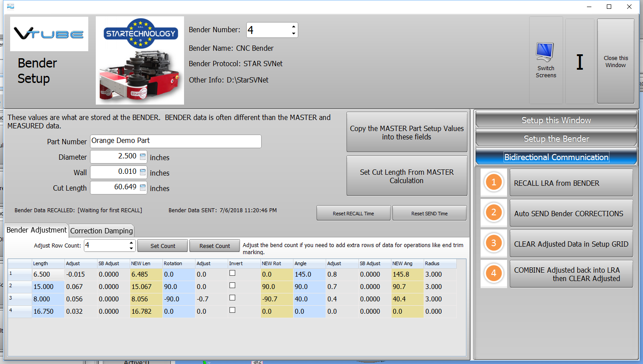The image size is (643, 364).
Task: Increase Bender Number with up arrow
Action: (293, 26)
